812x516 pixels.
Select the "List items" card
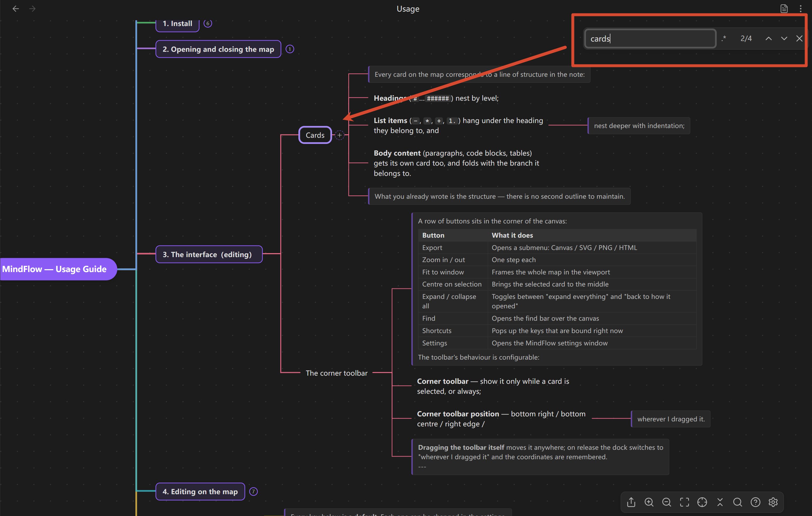(x=458, y=125)
